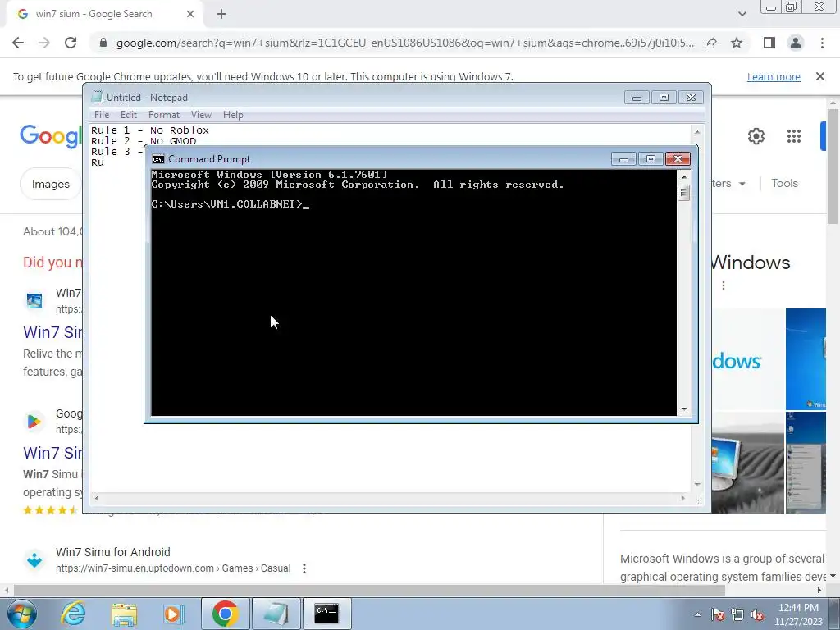
Task: Open the Tools search option
Action: [x=784, y=183]
